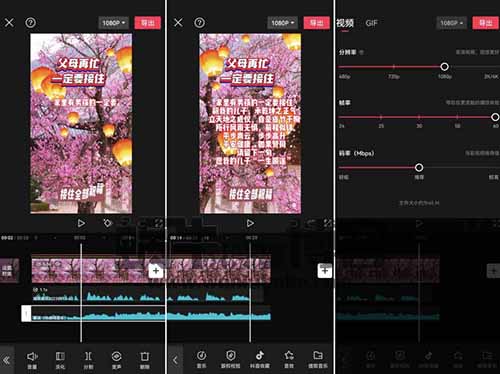Open the Voice changer tool

[x=116, y=360]
